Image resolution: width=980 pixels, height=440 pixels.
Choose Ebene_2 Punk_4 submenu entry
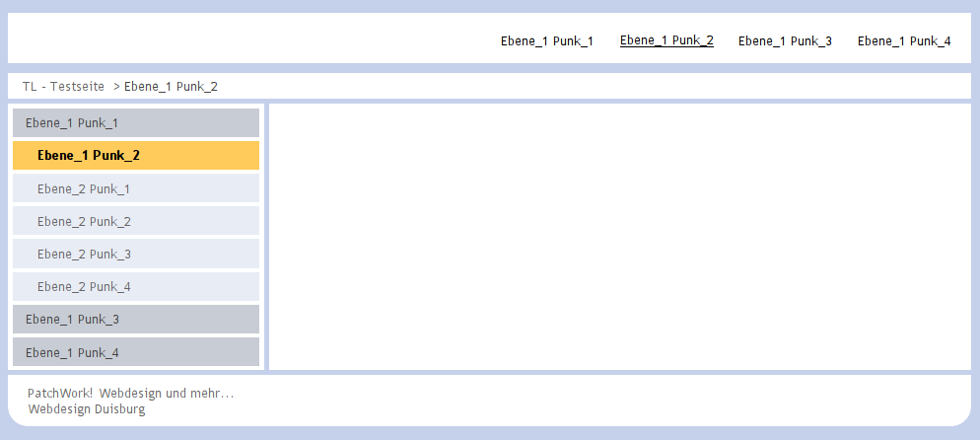tap(136, 286)
